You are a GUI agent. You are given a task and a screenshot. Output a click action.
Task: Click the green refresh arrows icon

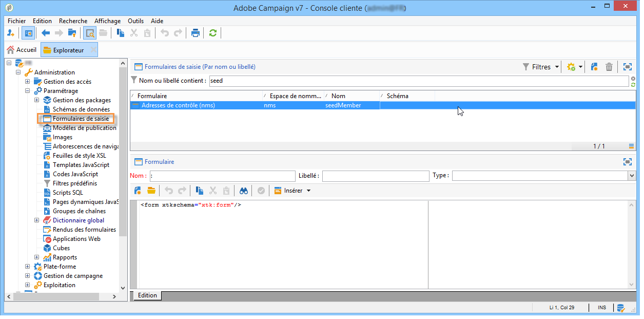pyautogui.click(x=213, y=33)
